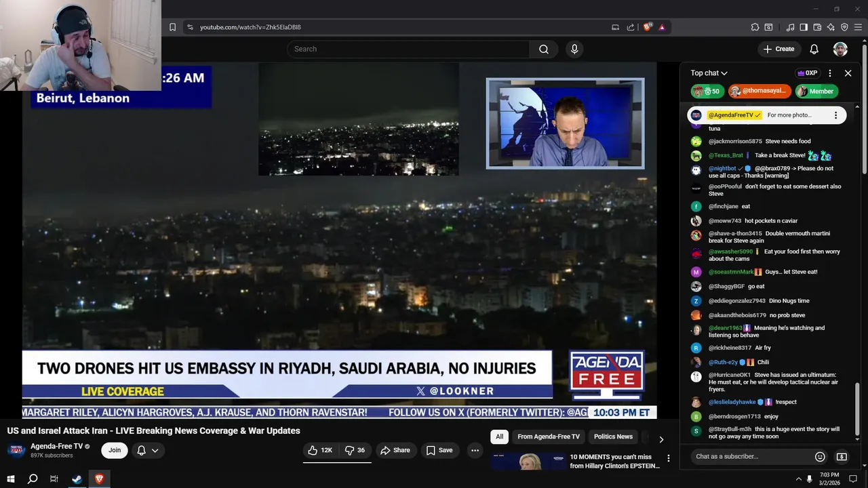Click the YouTube search magnifier button
The height and width of the screenshot is (488, 868).
pyautogui.click(x=544, y=49)
